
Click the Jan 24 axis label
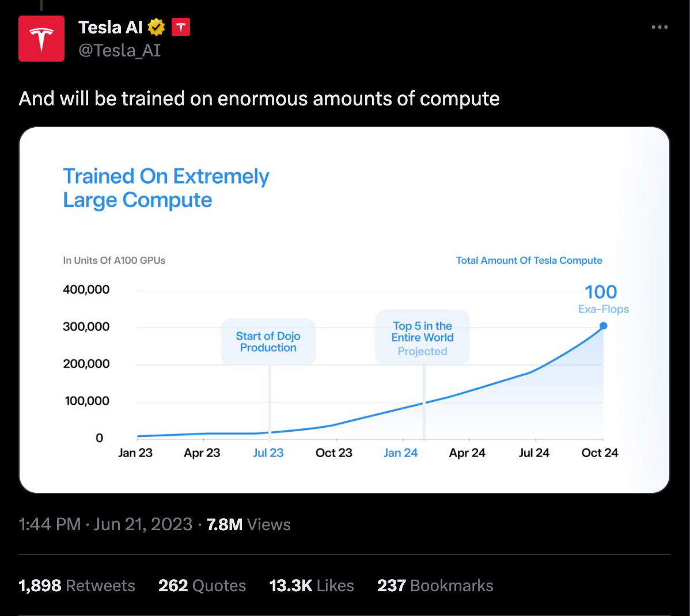point(400,453)
